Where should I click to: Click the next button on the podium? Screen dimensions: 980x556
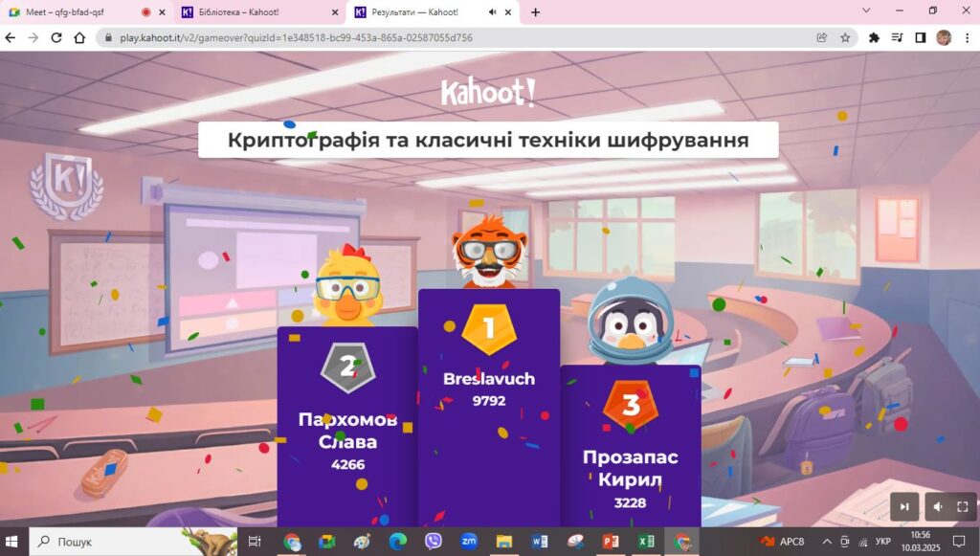(x=904, y=506)
